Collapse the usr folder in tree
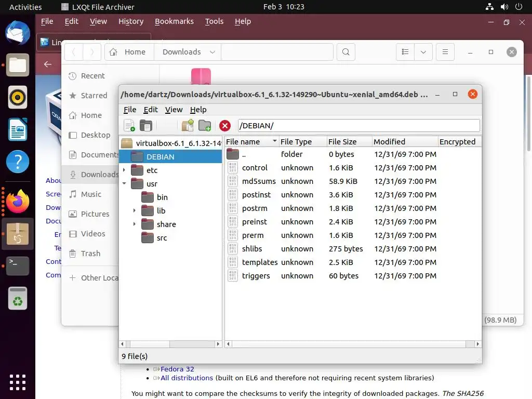The height and width of the screenshot is (399, 532). point(124,183)
